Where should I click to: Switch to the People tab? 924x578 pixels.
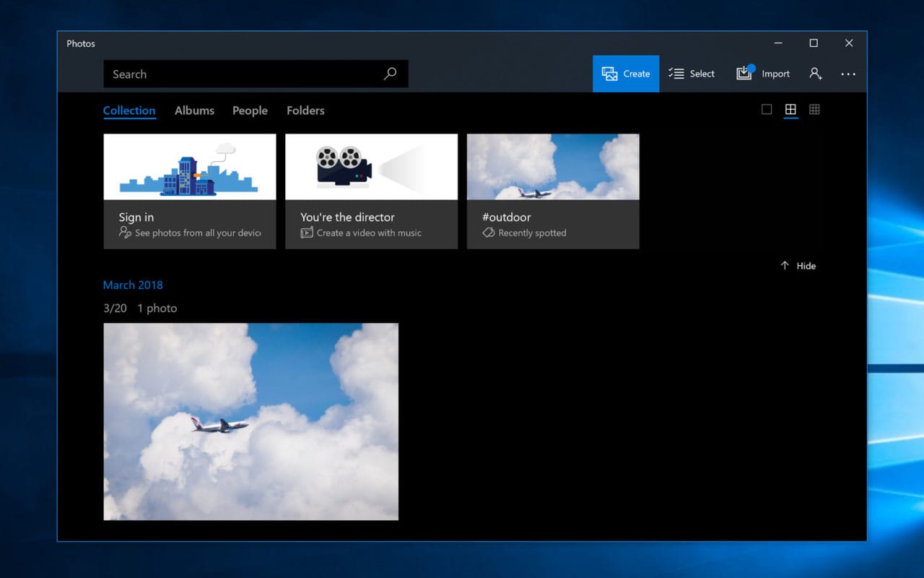pyautogui.click(x=250, y=111)
